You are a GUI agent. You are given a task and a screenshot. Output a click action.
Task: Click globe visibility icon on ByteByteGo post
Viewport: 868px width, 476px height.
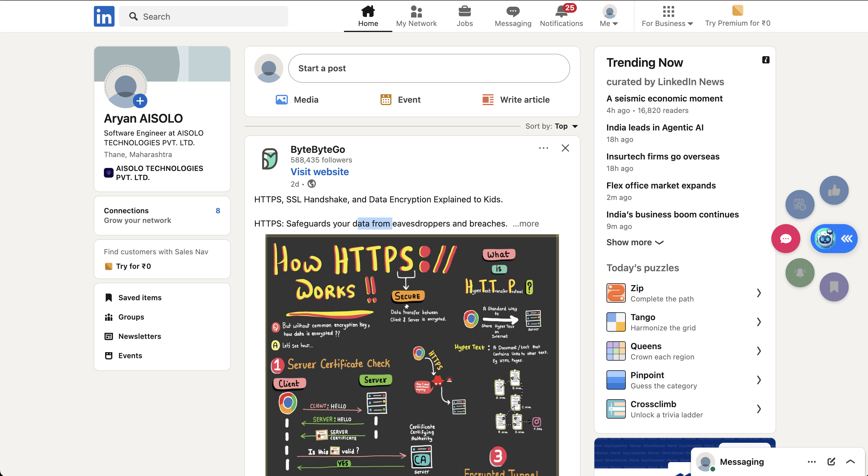click(312, 184)
